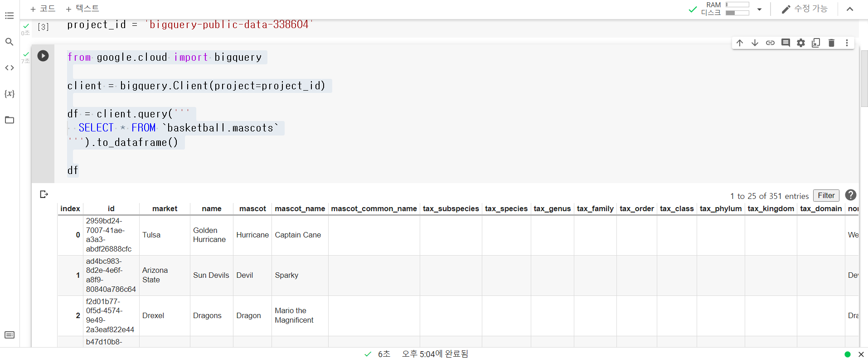Sort by tax_phylum column header
The width and height of the screenshot is (868, 358).
pyautogui.click(x=721, y=208)
